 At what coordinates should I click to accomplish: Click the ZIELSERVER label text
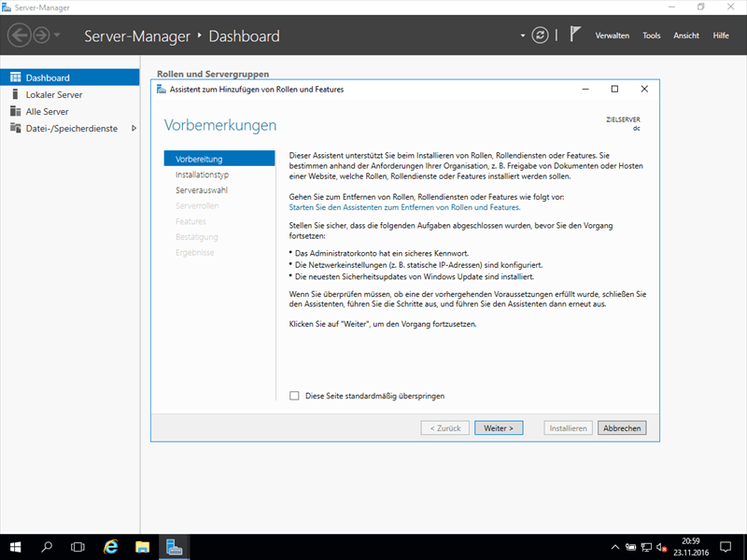click(x=623, y=119)
